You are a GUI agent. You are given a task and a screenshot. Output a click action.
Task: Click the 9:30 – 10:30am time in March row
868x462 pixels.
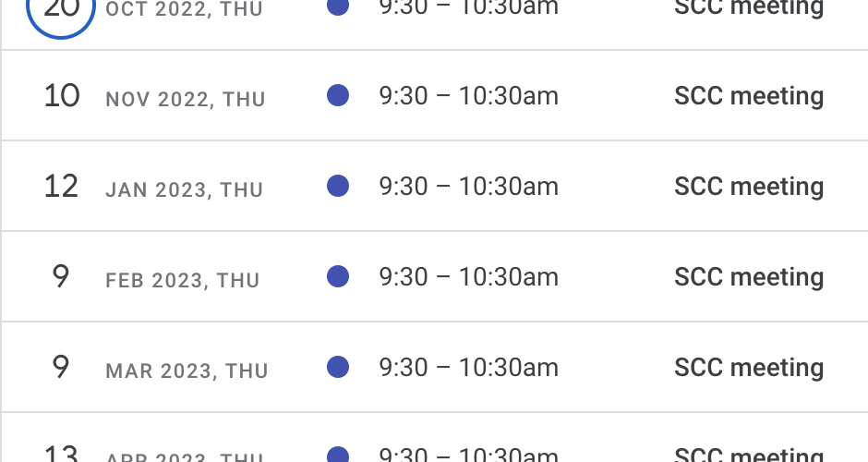[468, 367]
